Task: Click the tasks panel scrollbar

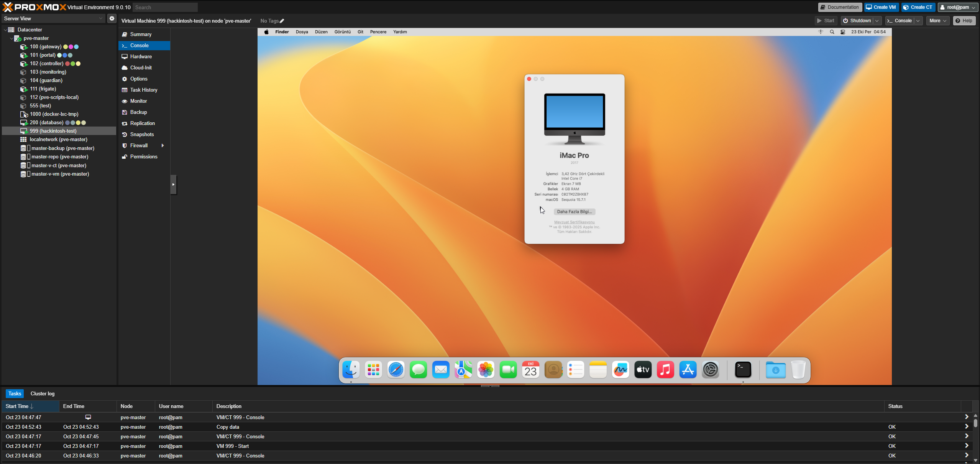Action: 975,423
